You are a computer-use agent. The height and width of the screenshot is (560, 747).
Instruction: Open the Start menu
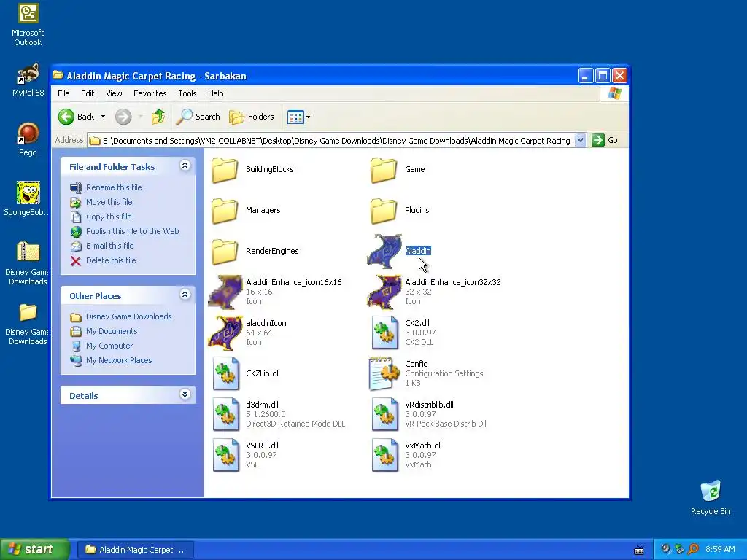tap(35, 549)
